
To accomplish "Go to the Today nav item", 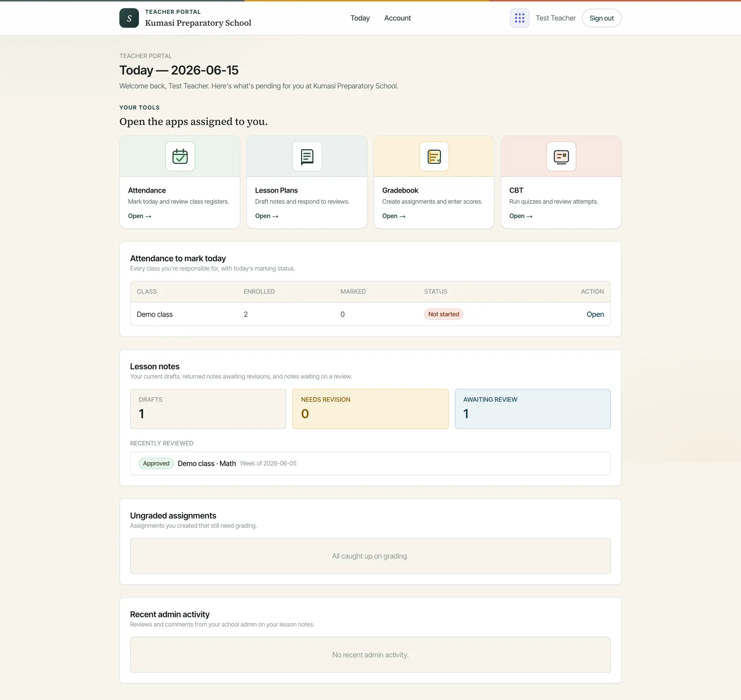I will coord(360,18).
